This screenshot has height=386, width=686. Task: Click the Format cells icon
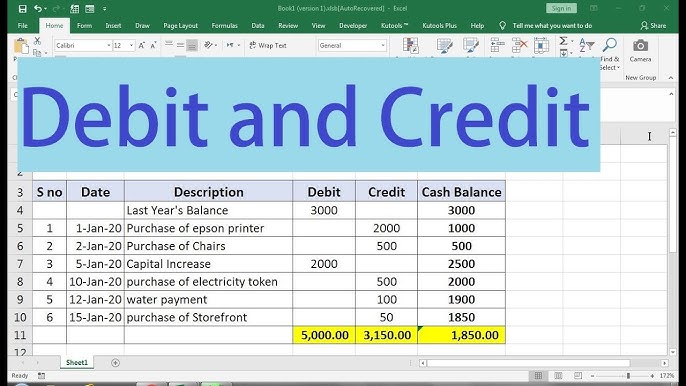pyautogui.click(x=541, y=46)
